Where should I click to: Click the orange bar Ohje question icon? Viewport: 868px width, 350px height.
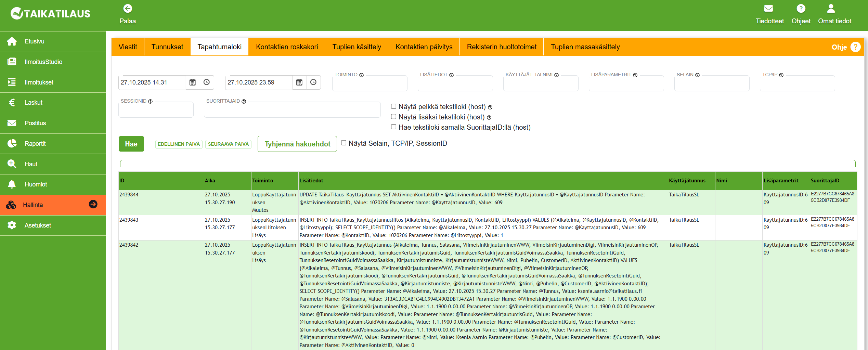(x=855, y=47)
